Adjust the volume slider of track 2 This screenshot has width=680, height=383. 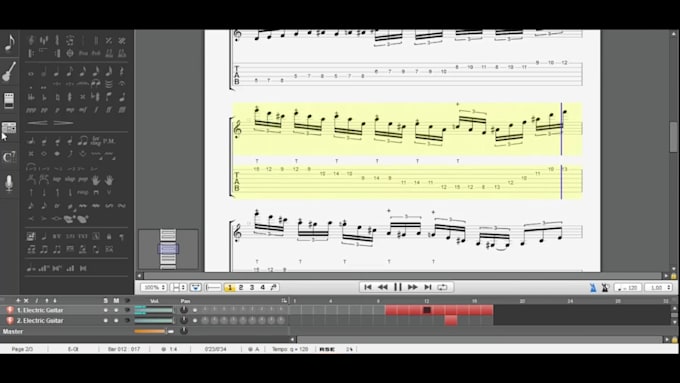click(154, 321)
